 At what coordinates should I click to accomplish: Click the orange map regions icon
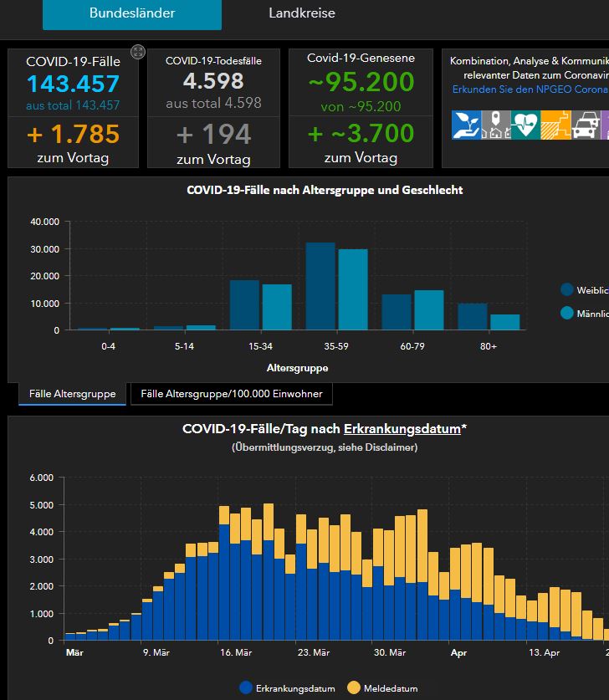tap(555, 124)
